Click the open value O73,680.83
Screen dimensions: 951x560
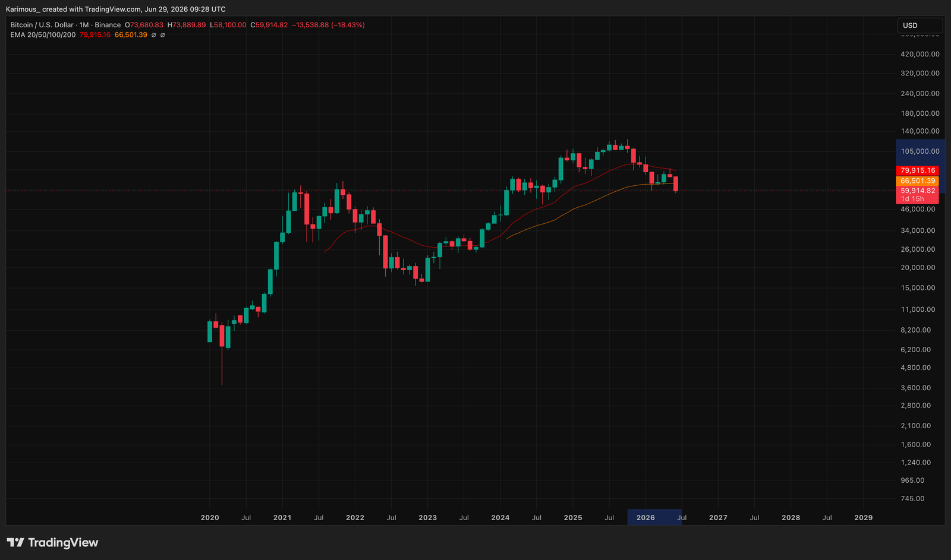click(x=144, y=25)
